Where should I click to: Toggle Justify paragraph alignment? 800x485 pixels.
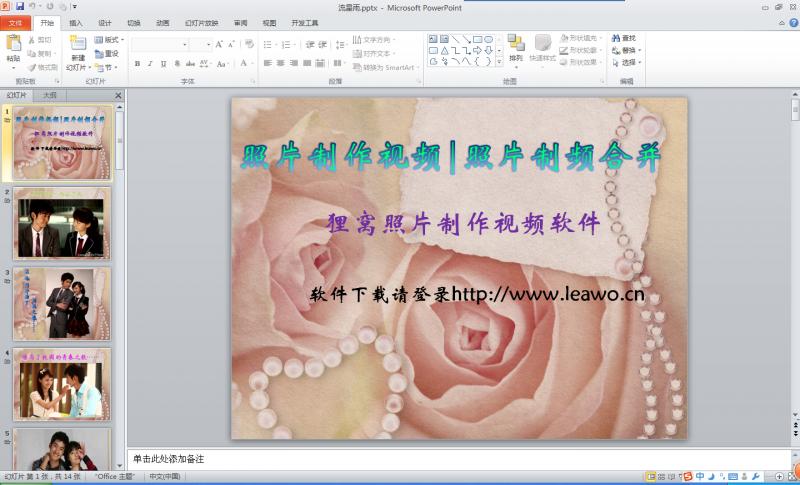point(307,63)
